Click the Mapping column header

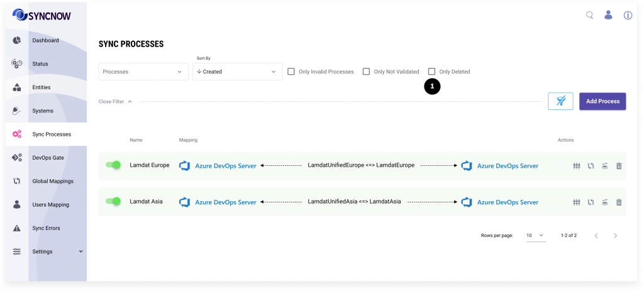pos(188,140)
